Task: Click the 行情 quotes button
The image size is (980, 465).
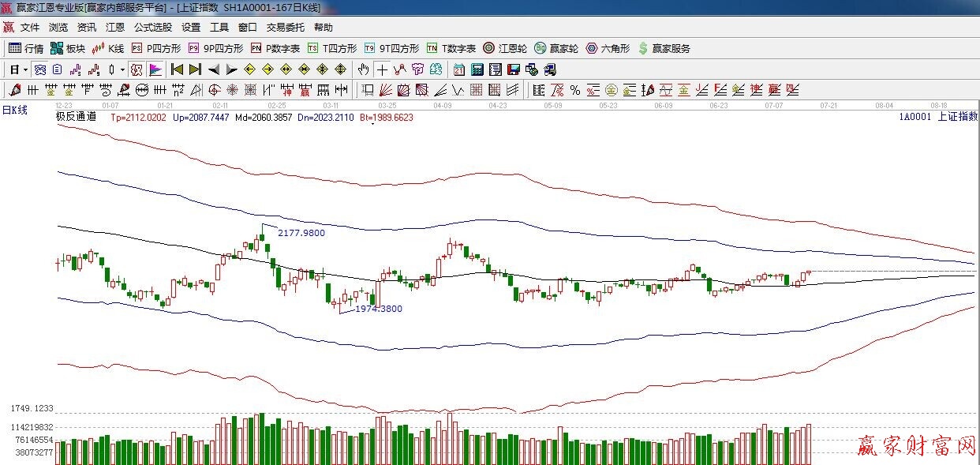Action: point(26,48)
